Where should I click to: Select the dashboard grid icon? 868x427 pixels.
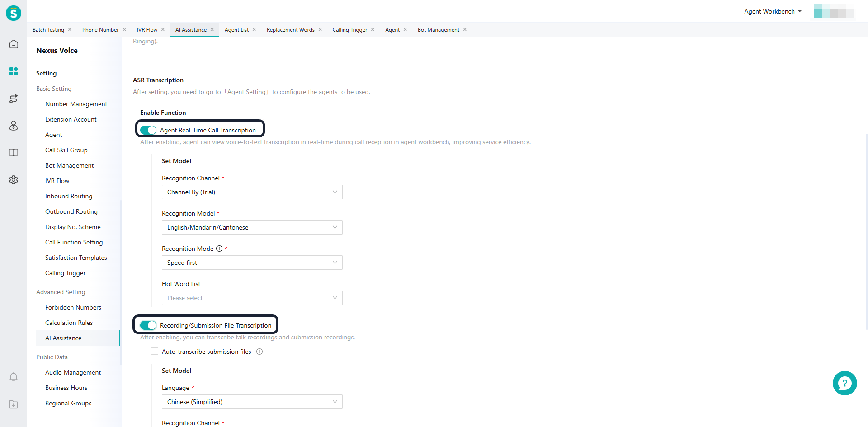tap(14, 71)
